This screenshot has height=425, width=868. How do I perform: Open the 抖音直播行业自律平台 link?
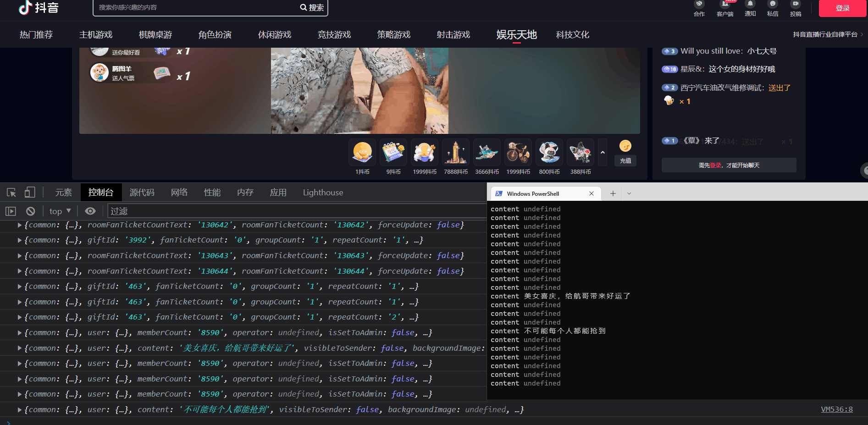pyautogui.click(x=828, y=34)
